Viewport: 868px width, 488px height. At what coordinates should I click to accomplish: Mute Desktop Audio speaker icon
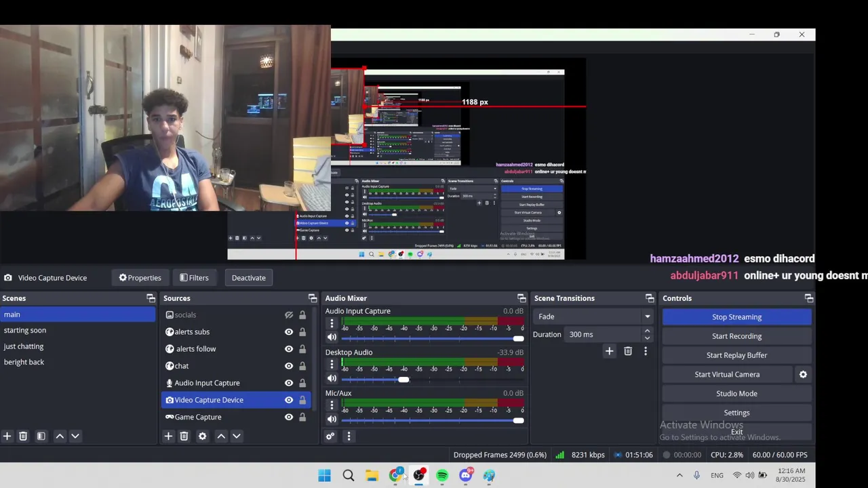click(332, 379)
